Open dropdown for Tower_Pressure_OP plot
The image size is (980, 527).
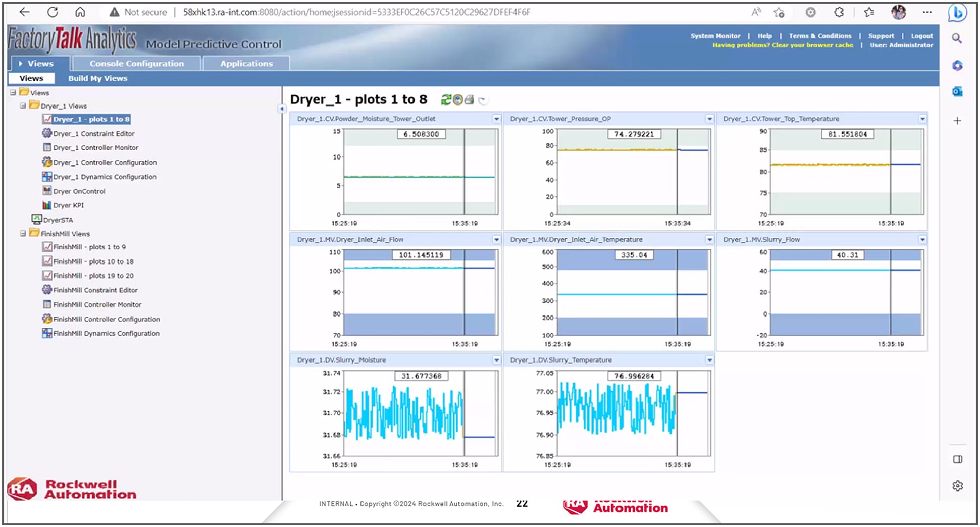709,119
